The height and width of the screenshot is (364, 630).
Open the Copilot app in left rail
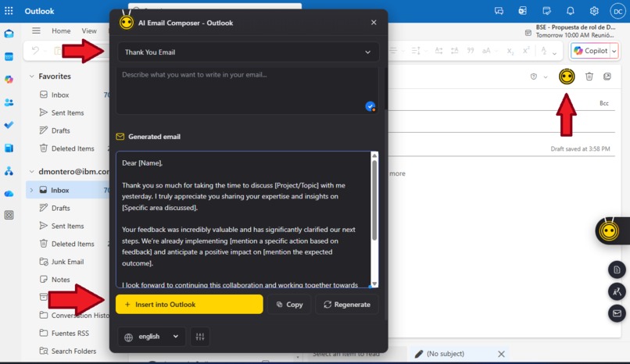(x=9, y=80)
